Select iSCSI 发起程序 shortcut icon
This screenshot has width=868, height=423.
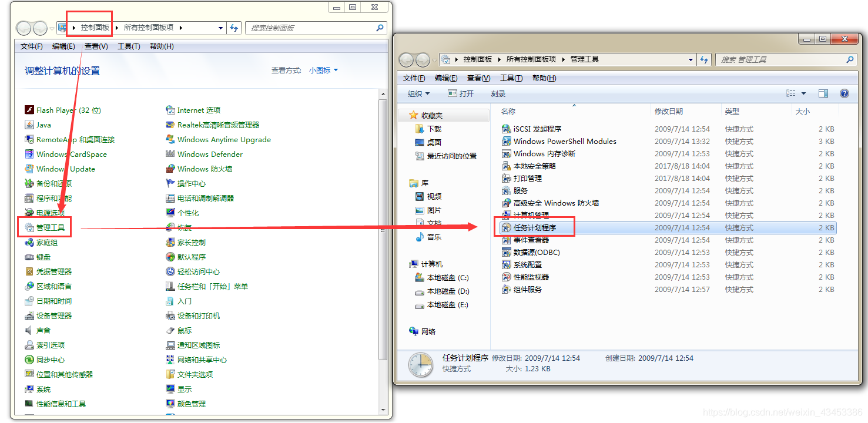[506, 129]
